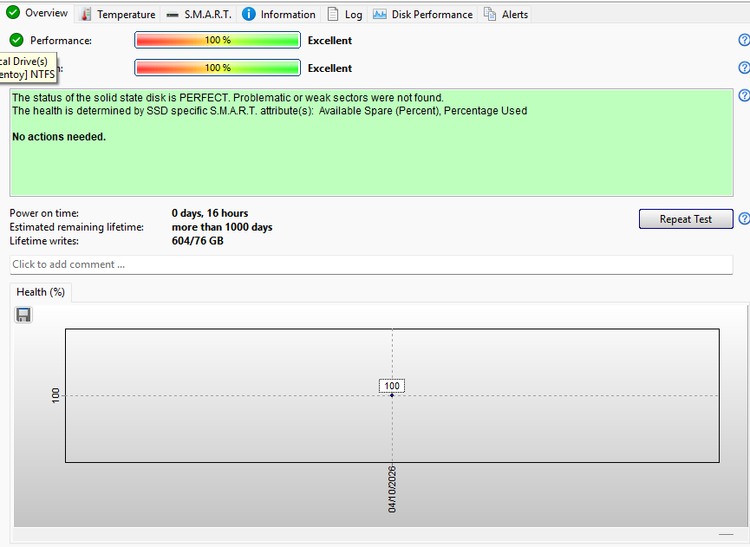
Task: Click the green checkmark on Overview tab
Action: [13, 13]
